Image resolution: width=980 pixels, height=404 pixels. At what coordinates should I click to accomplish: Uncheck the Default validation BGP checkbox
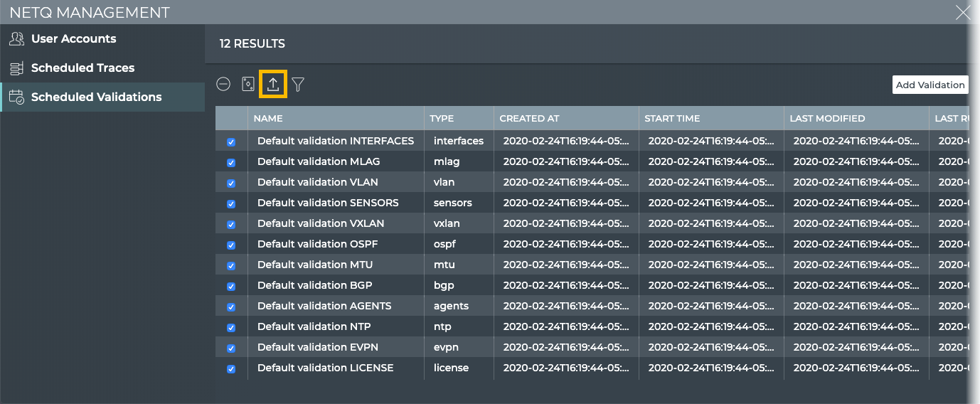(231, 287)
